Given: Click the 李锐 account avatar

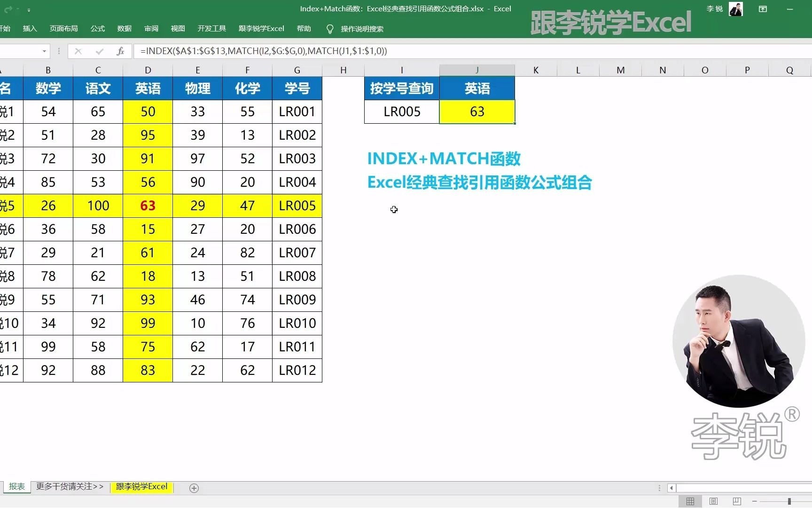Looking at the screenshot, I should tap(735, 9).
